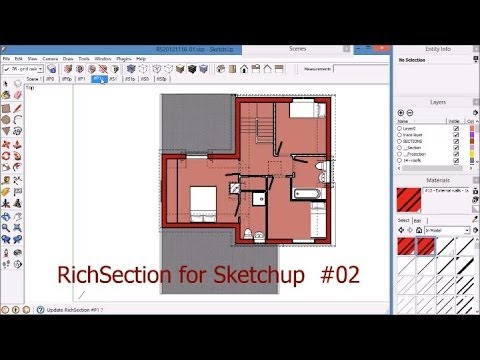
Task: Click the Materials back arrow button
Action: point(401,230)
